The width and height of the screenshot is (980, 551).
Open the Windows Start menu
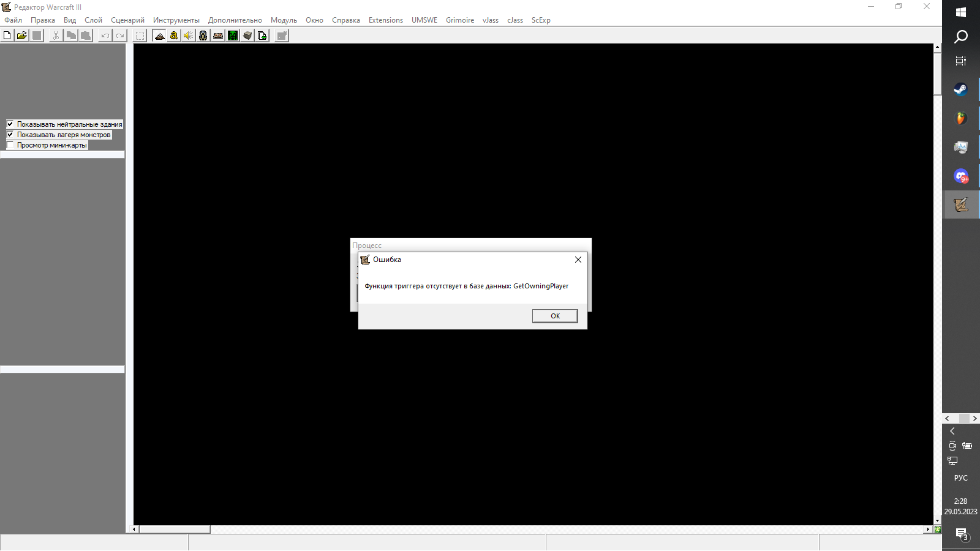pyautogui.click(x=961, y=12)
